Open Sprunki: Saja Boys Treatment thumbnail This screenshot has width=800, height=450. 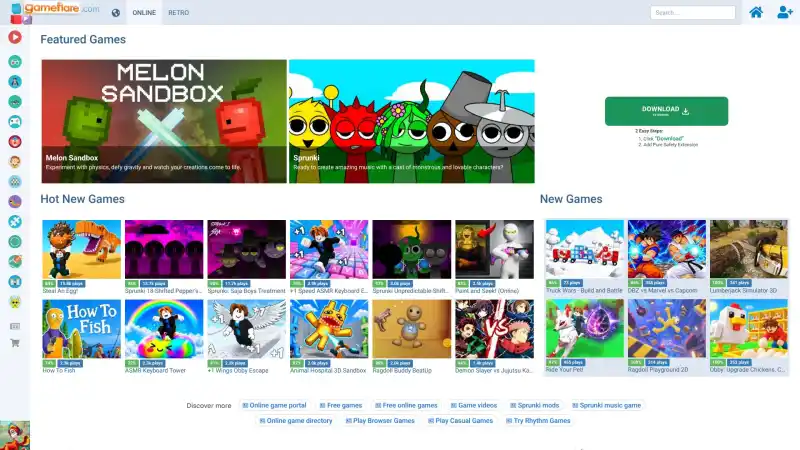click(246, 249)
